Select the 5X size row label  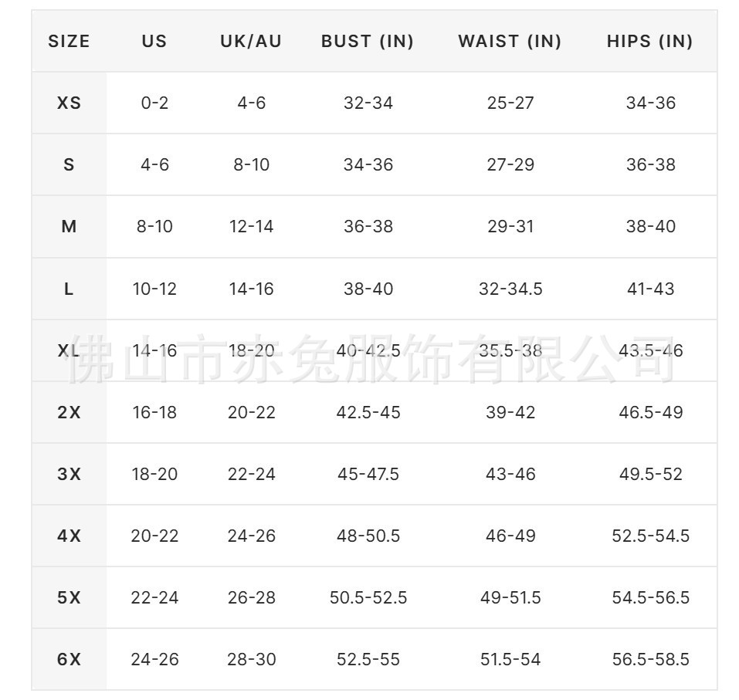point(69,597)
